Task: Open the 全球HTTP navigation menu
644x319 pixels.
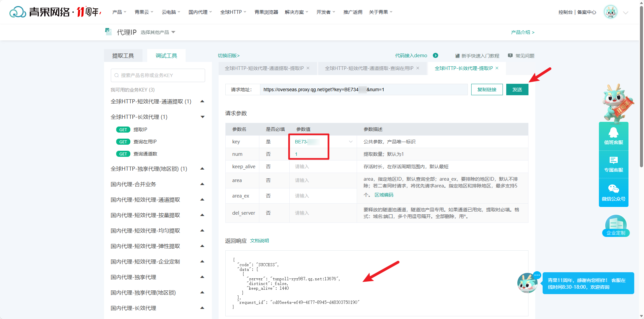Action: [233, 12]
